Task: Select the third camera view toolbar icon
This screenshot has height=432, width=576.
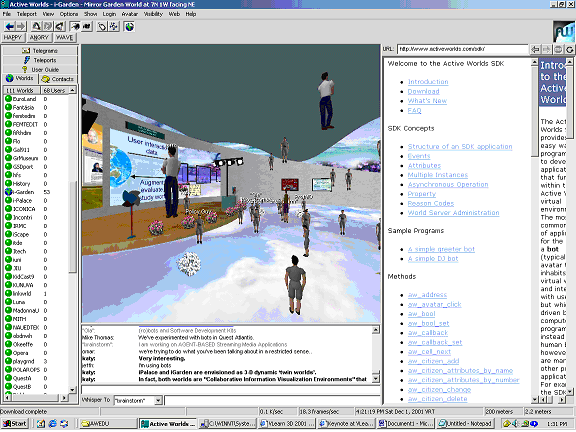Action: (x=60, y=26)
